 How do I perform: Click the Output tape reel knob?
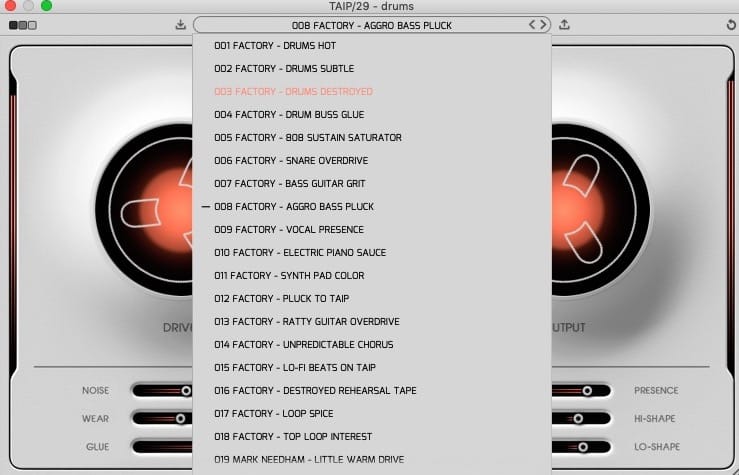(x=601, y=210)
